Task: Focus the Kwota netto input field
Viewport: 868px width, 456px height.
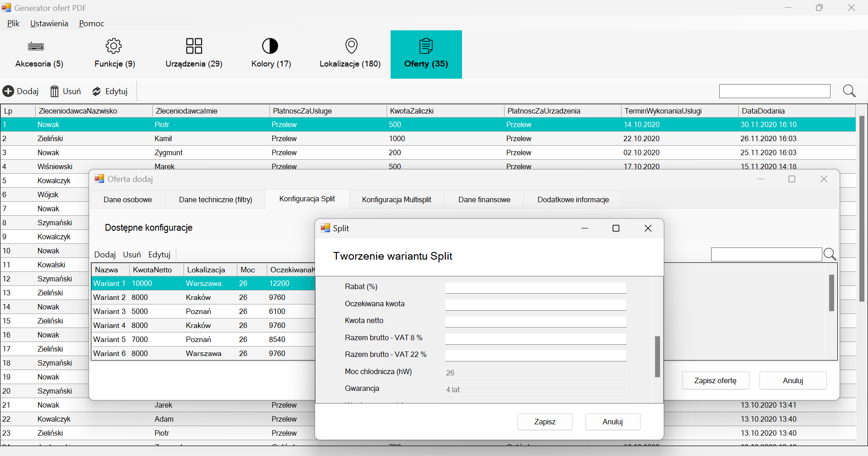Action: click(x=536, y=322)
